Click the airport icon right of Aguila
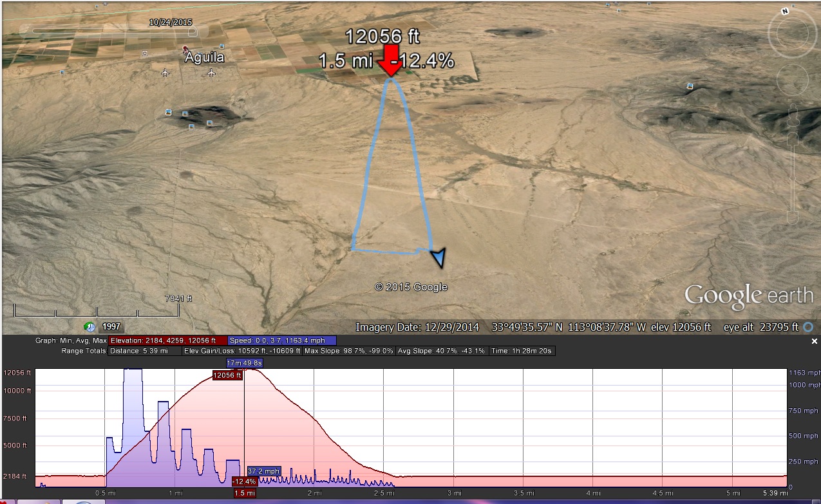The image size is (821, 504). (211, 72)
